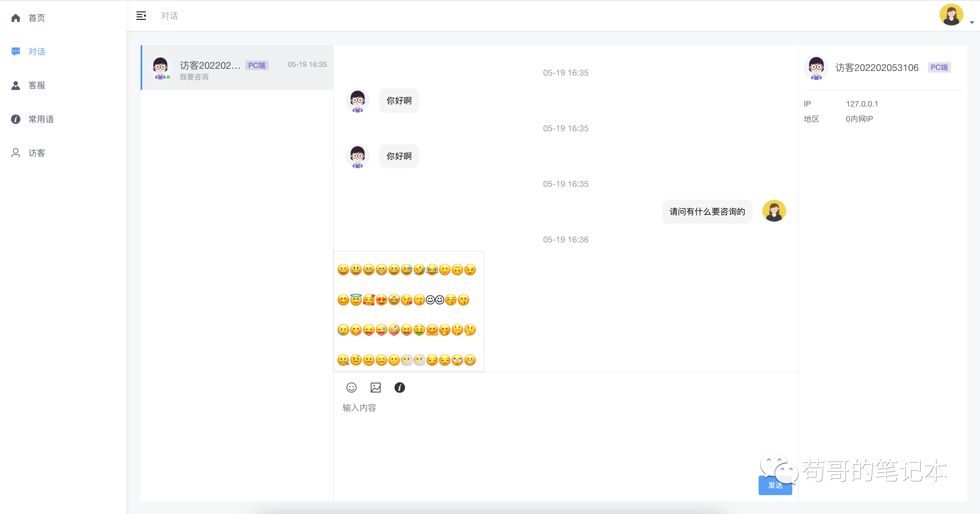Select the 对话 sidebar item
This screenshot has height=514, width=980.
[36, 52]
